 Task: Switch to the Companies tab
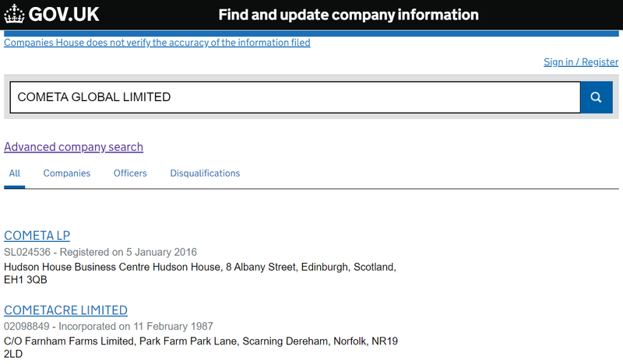click(x=67, y=173)
